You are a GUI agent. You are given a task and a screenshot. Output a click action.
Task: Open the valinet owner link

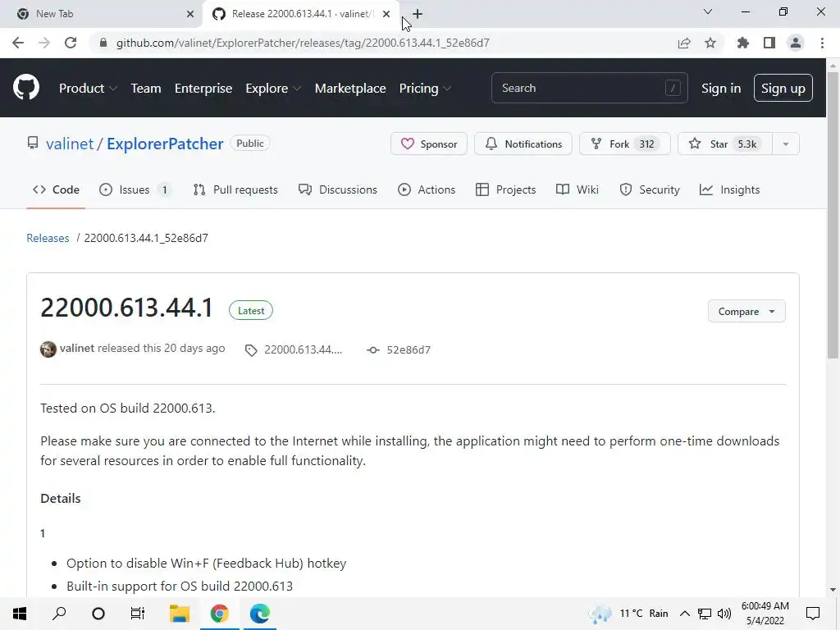pos(70,144)
